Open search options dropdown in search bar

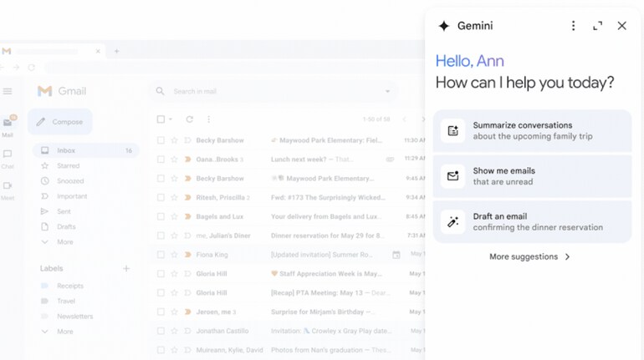pyautogui.click(x=387, y=91)
